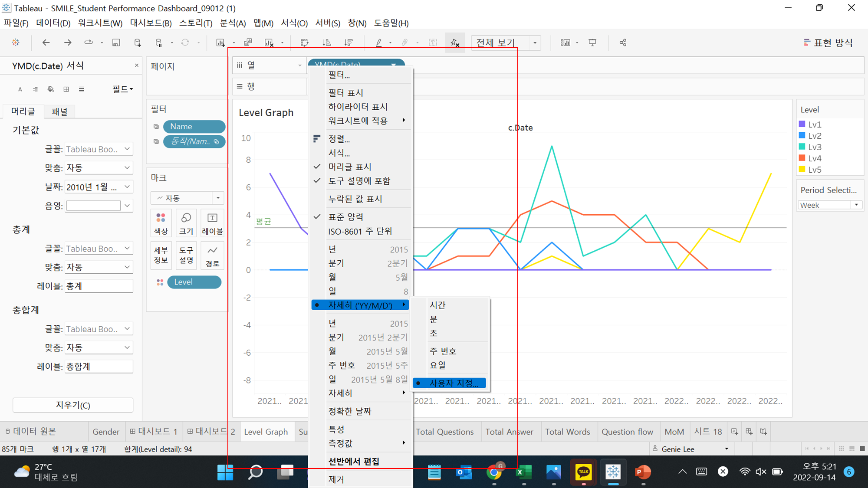Switch to the 패널 tab
Screen dimensions: 868x488
(59, 111)
